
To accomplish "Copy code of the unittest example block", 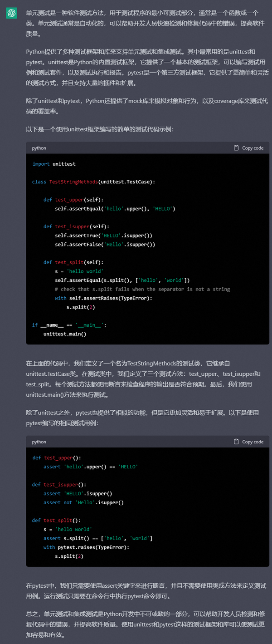I will 248,148.
